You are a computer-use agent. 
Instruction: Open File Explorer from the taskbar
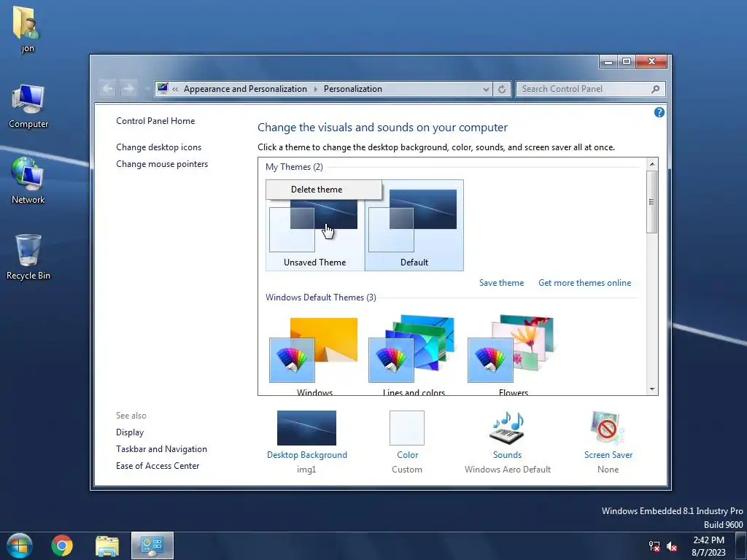pyautogui.click(x=107, y=545)
